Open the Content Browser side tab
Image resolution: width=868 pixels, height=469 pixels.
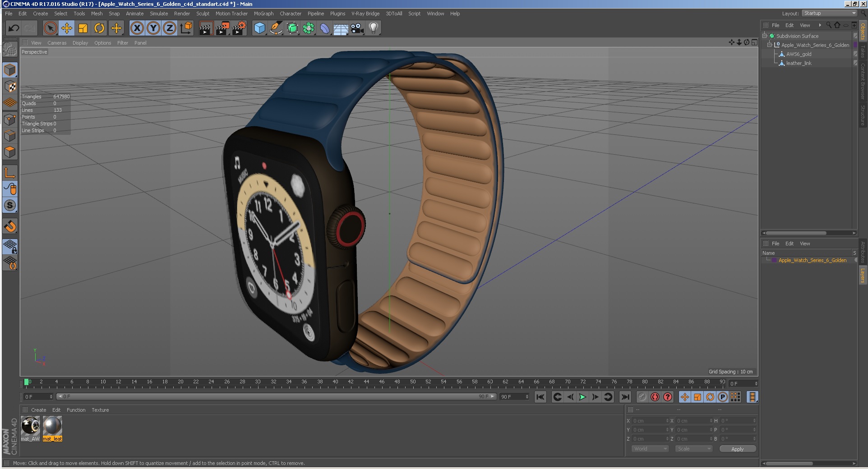click(x=863, y=81)
